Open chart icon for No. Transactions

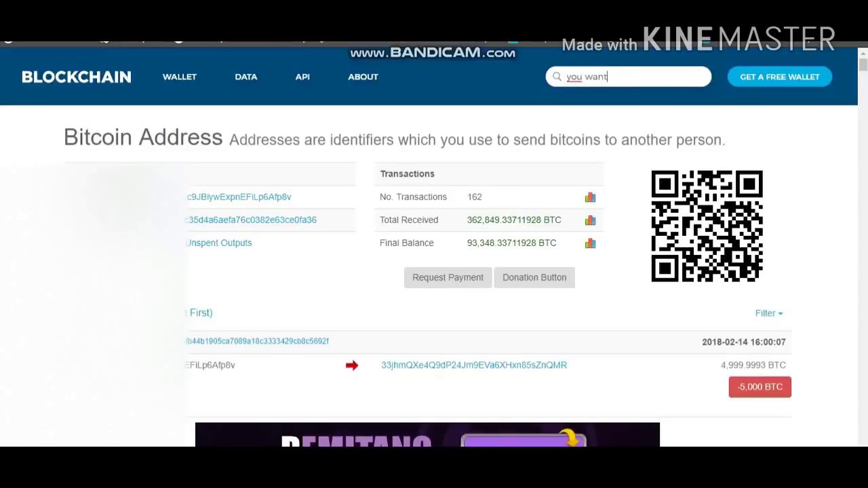(590, 197)
